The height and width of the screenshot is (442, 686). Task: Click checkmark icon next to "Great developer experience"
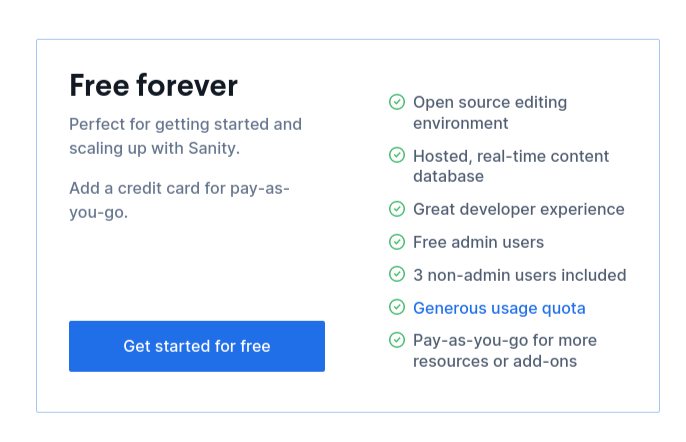397,209
